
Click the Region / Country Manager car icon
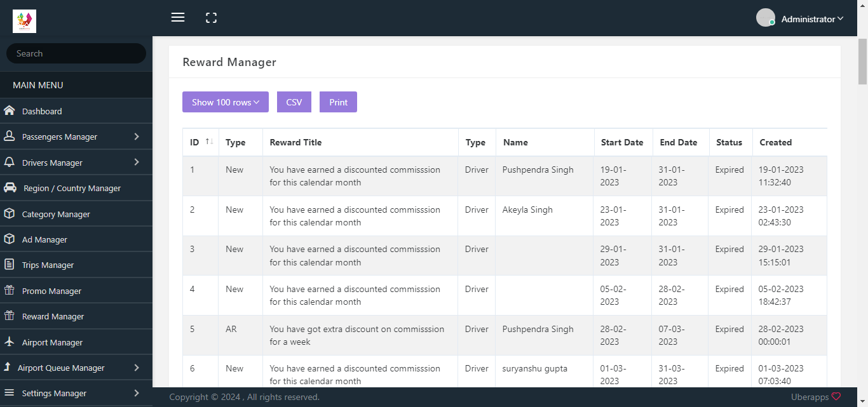click(10, 188)
